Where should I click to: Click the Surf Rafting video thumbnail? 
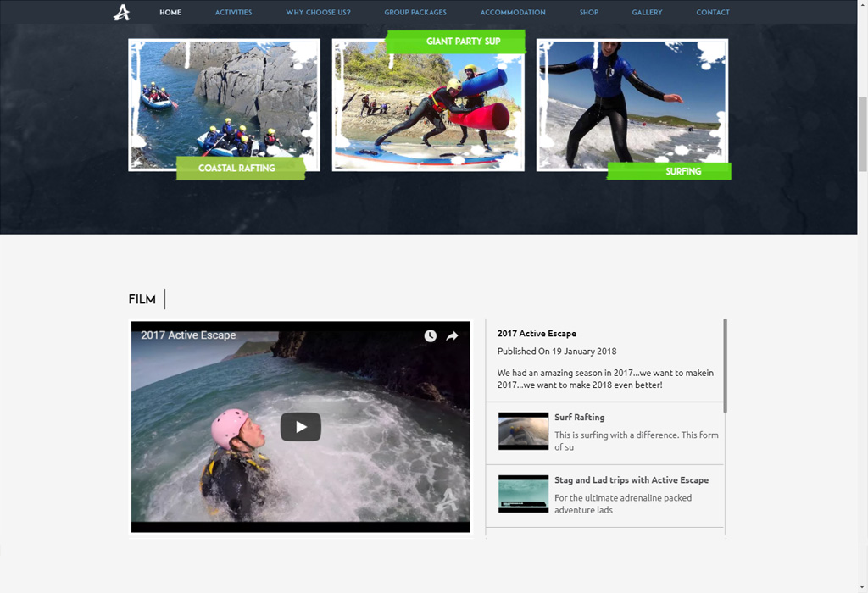click(x=523, y=431)
